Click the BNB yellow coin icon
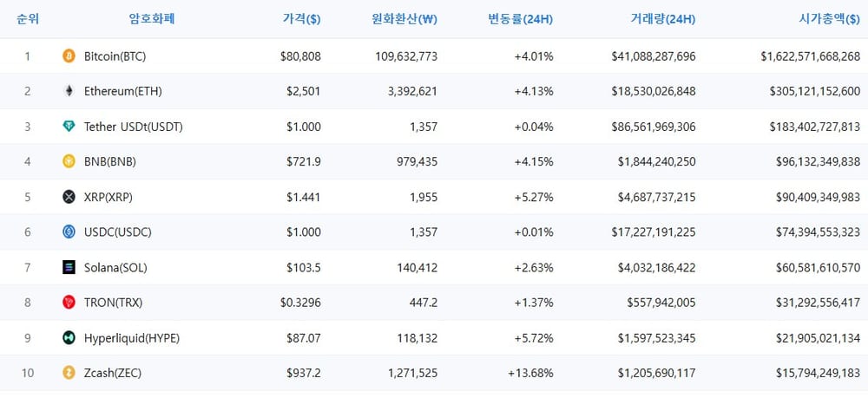This screenshot has width=868, height=398. [69, 161]
